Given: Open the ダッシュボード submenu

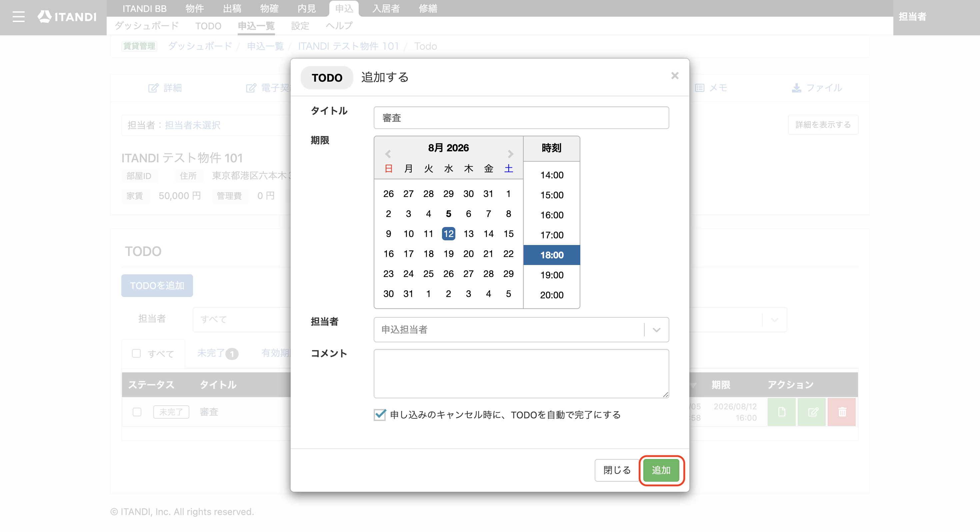Looking at the screenshot, I should (x=146, y=26).
